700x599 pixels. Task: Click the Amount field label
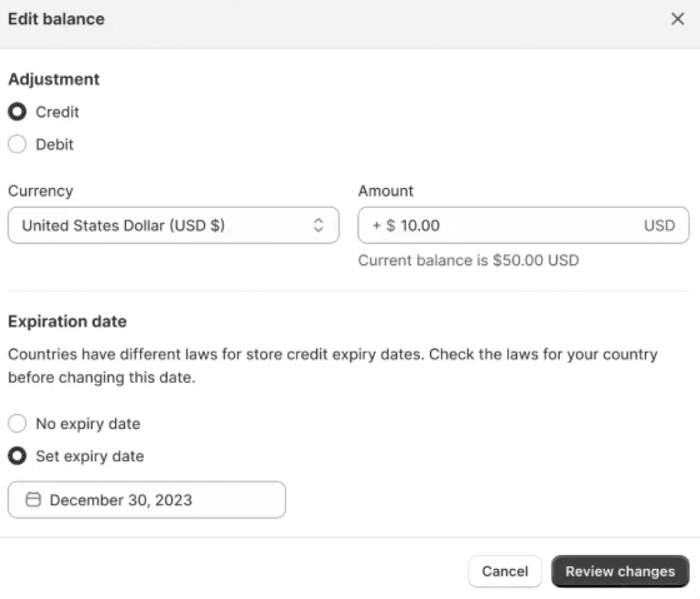[x=386, y=191]
